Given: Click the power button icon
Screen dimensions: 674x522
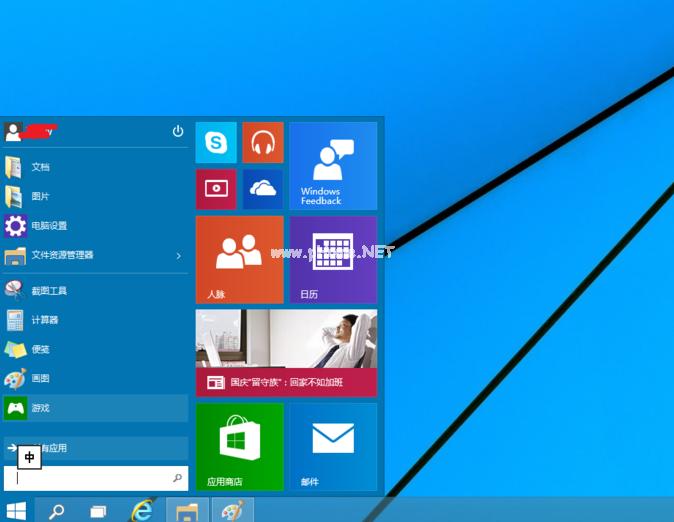Looking at the screenshot, I should click(178, 131).
